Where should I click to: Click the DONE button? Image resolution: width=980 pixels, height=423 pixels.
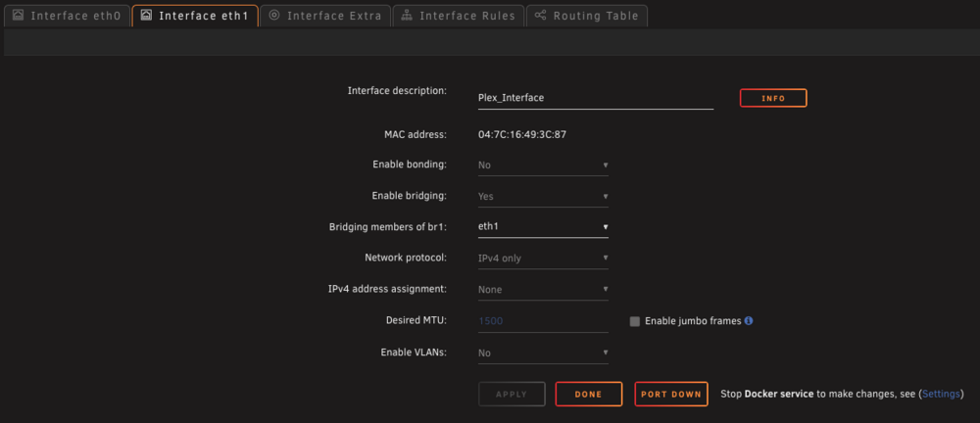[x=589, y=395]
